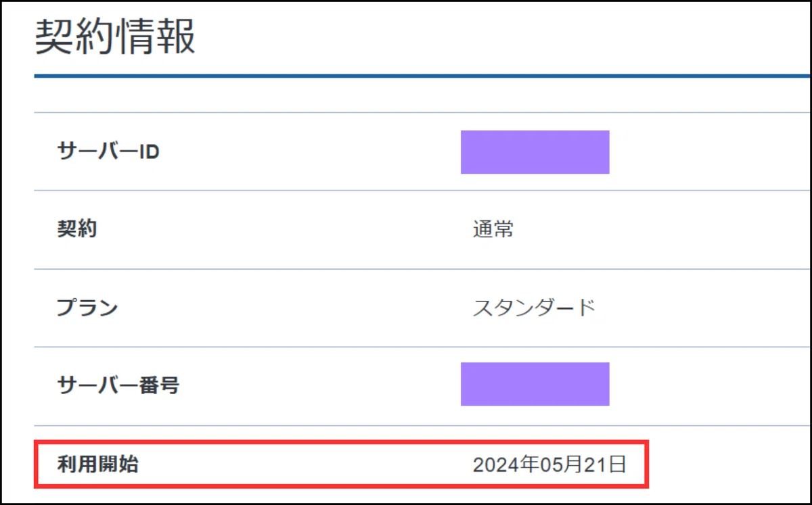Click the スタンダード plan value
The width and height of the screenshot is (812, 505).
click(535, 308)
